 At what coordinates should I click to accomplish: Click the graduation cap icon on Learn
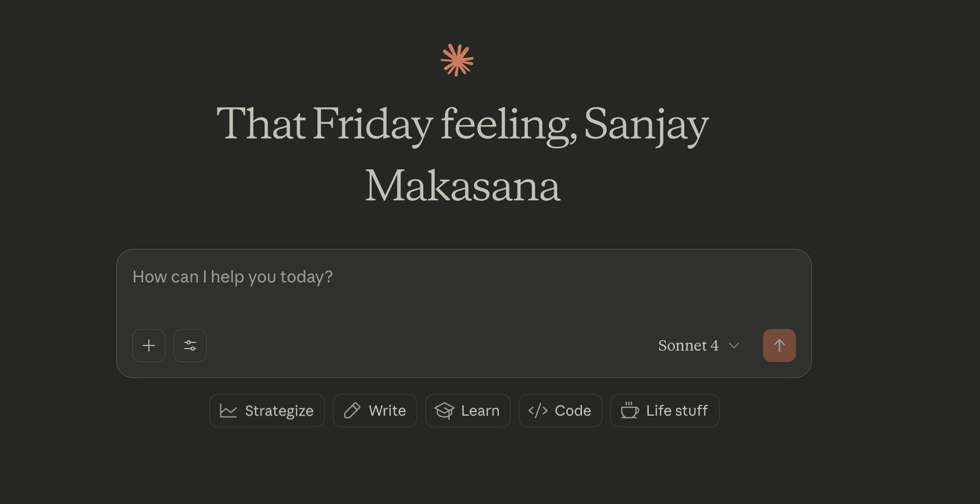[x=445, y=411]
